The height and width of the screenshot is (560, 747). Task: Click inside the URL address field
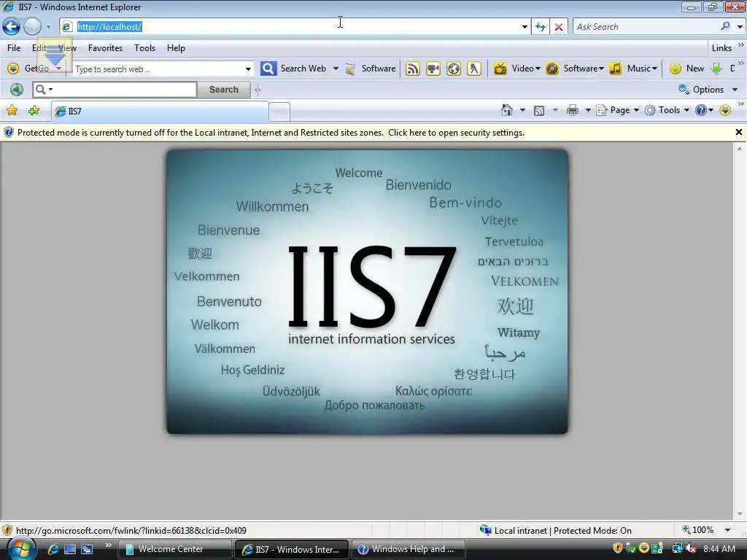tap(295, 27)
